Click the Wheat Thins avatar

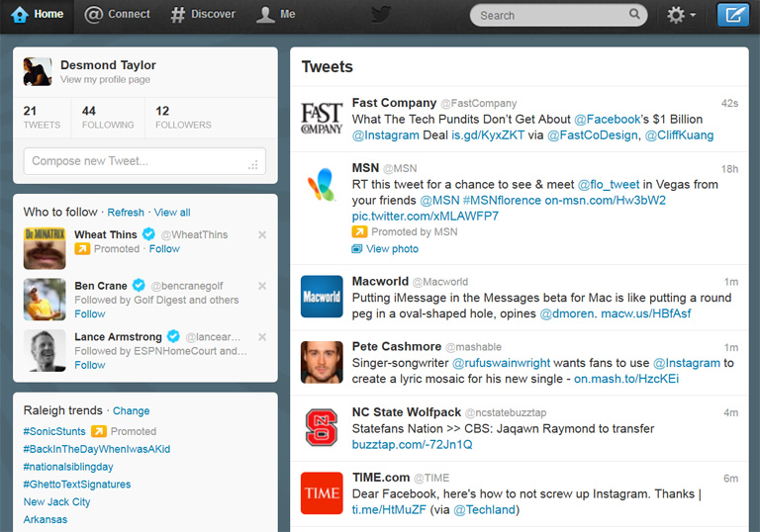[x=45, y=248]
